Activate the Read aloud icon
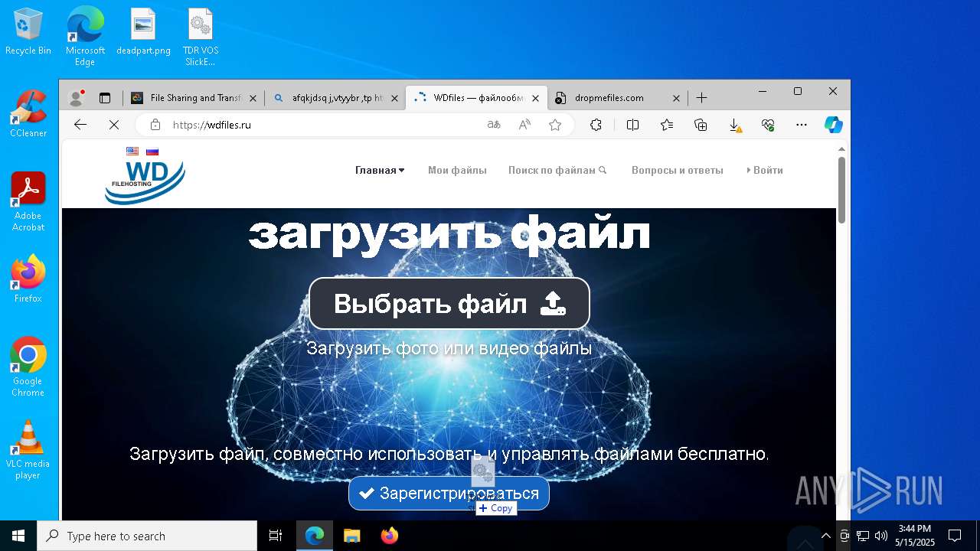 [524, 125]
